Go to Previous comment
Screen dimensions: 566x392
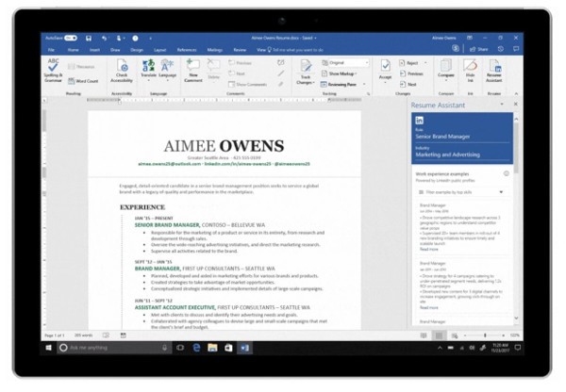pyautogui.click(x=240, y=63)
